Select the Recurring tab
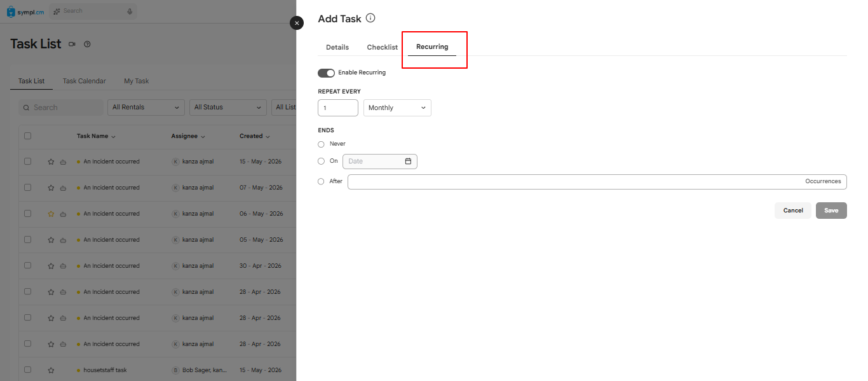 pyautogui.click(x=432, y=47)
